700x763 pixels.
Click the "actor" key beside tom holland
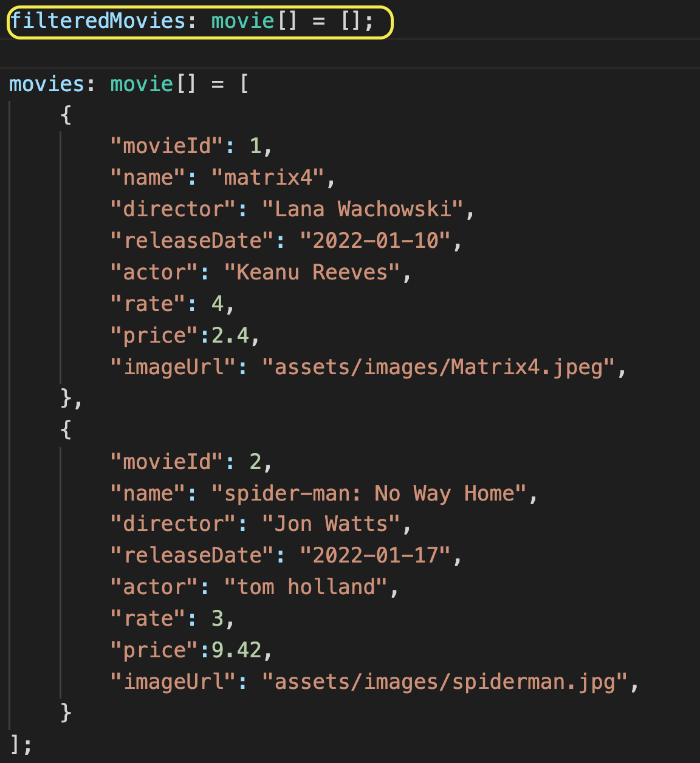pos(154,587)
